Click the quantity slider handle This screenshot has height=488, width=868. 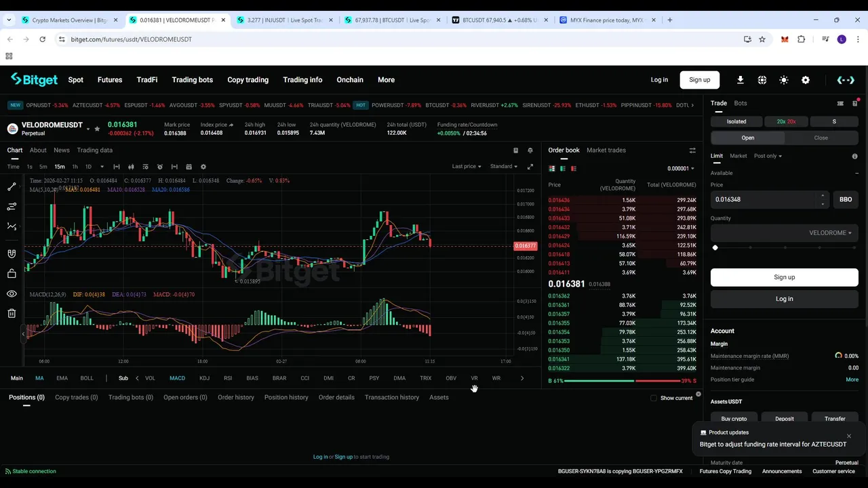tap(715, 248)
